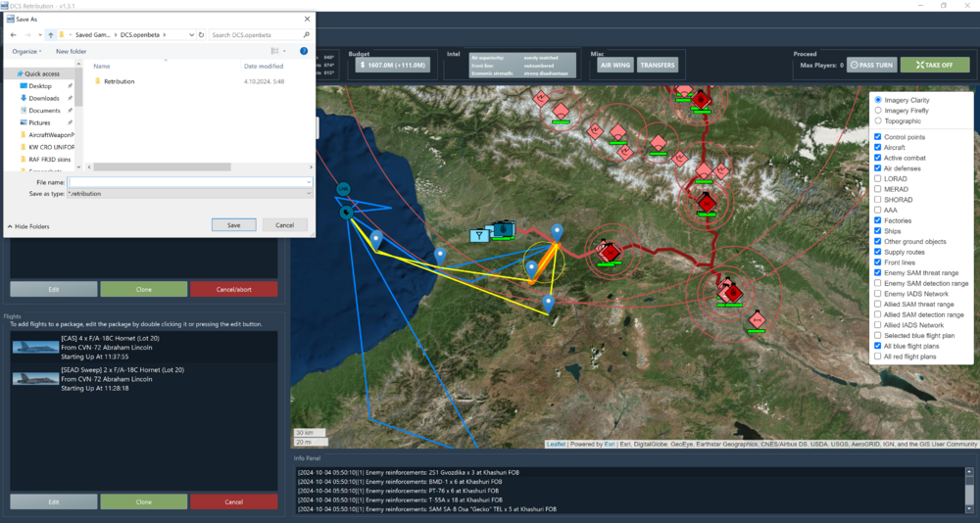Screen dimensions: 980x523
Task: Open the AIR WING window
Action: [x=615, y=65]
